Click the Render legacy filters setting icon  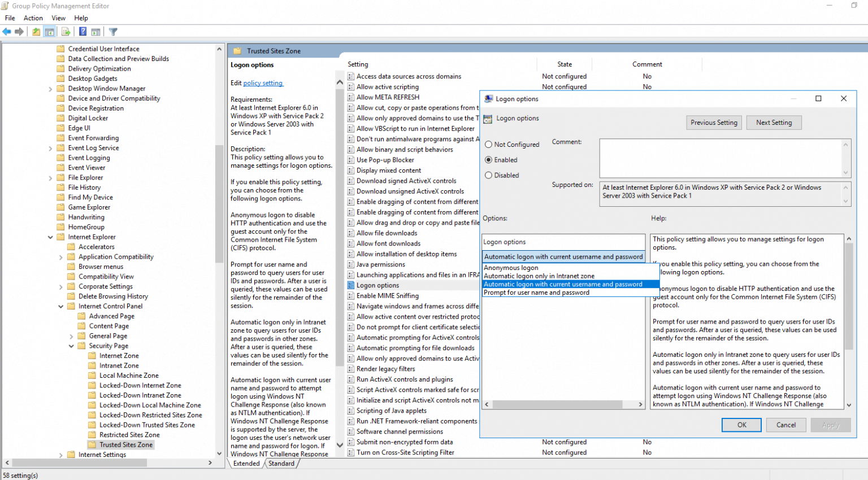(x=351, y=369)
